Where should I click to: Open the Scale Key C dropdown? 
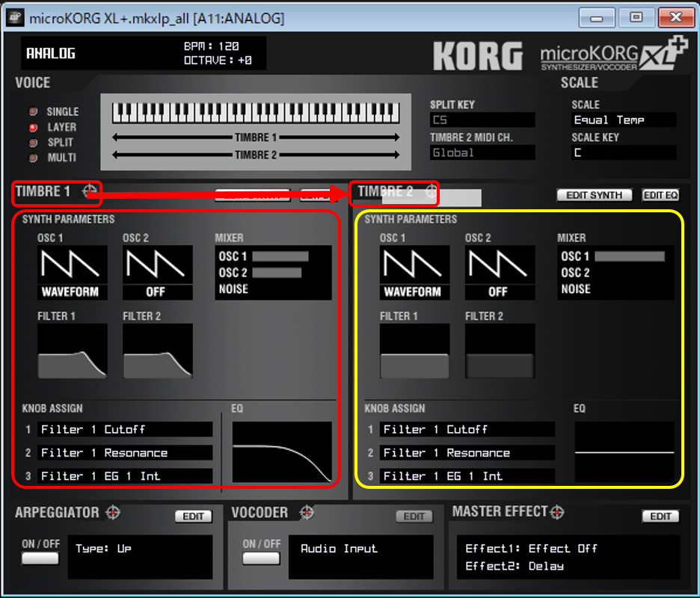[x=624, y=152]
